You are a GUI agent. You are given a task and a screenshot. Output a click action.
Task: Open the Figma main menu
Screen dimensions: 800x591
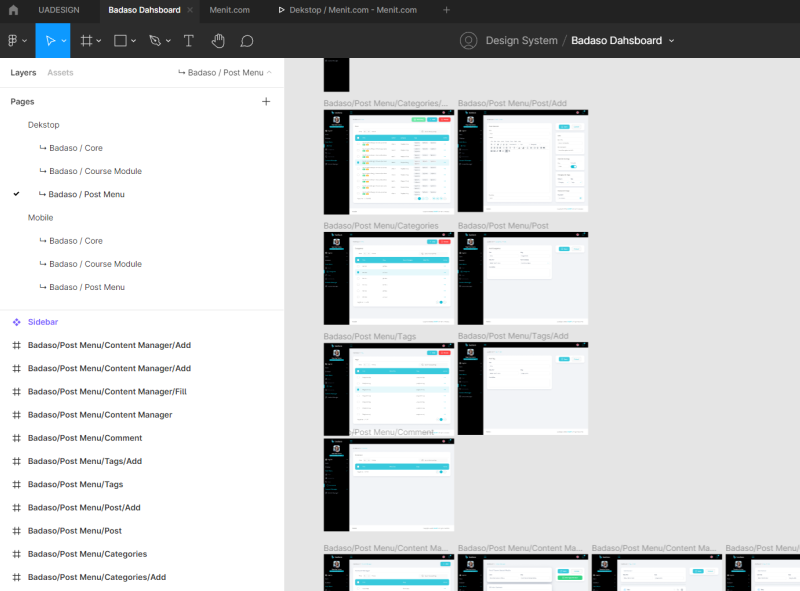pyautogui.click(x=16, y=41)
